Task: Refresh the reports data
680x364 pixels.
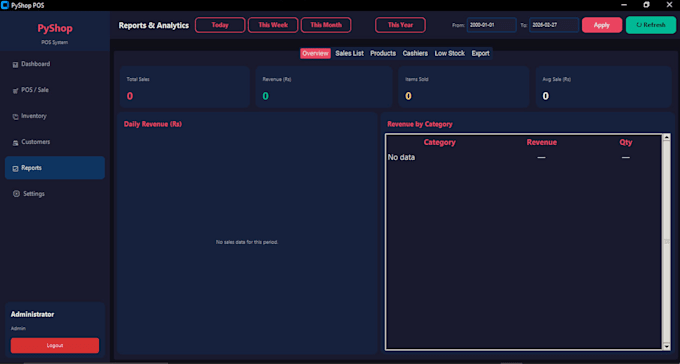Action: pyautogui.click(x=651, y=25)
